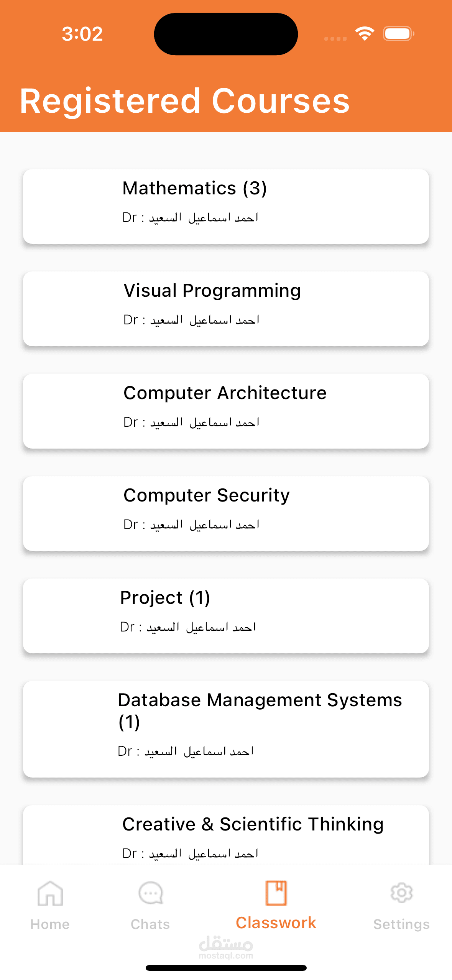
Task: Select Creative & Scientific Thinking course
Action: [x=226, y=836]
